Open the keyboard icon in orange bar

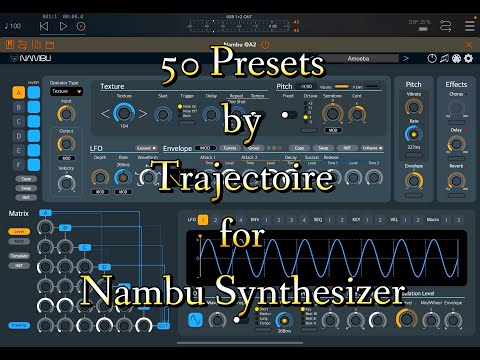click(x=10, y=45)
